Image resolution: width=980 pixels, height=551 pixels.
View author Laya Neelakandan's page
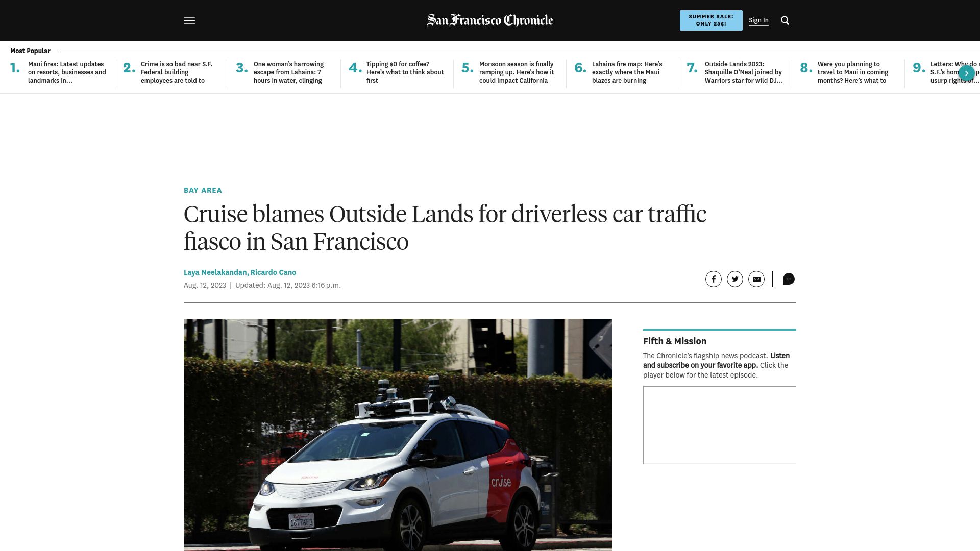[215, 272]
